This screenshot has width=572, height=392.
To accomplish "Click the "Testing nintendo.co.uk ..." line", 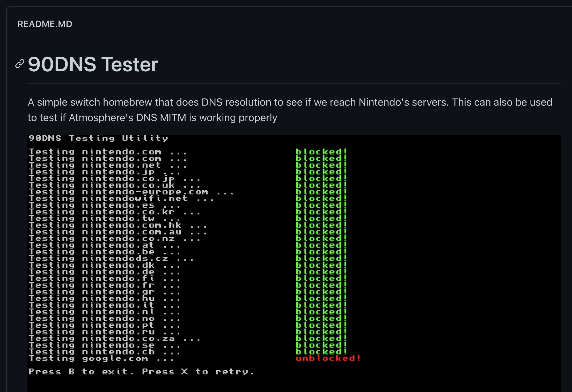I will tap(114, 185).
